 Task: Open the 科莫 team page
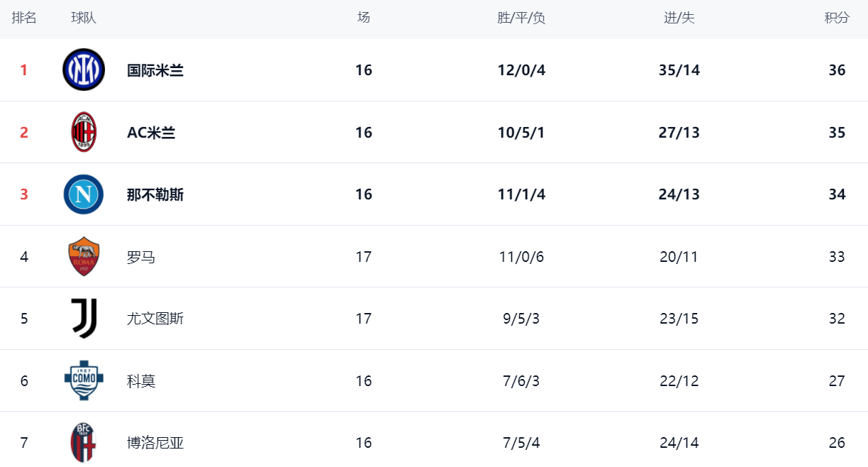tap(141, 381)
